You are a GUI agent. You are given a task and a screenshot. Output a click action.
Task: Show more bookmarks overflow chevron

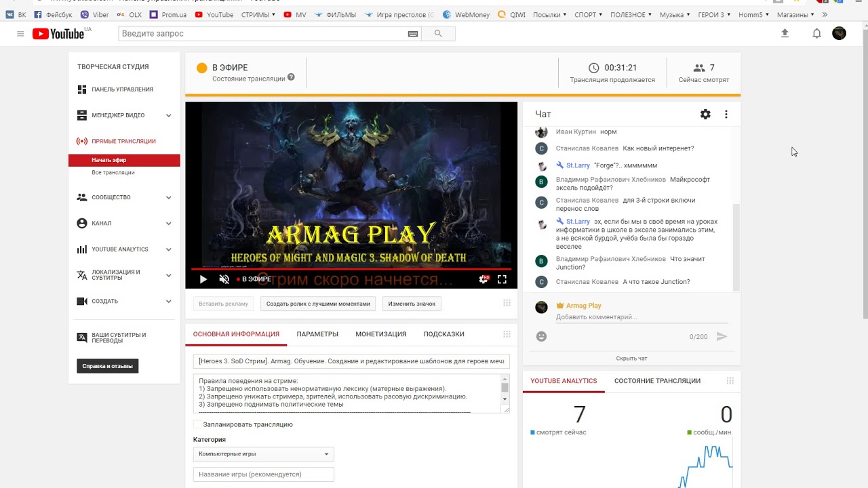point(825,14)
